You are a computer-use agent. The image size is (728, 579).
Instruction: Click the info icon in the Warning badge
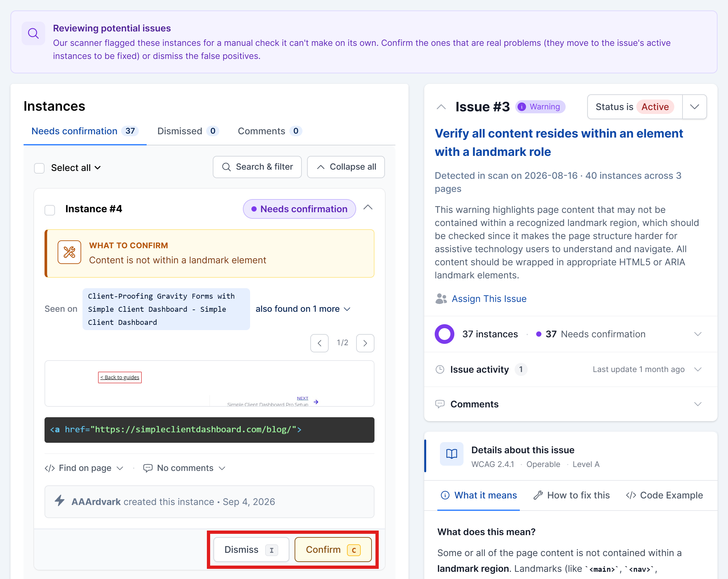(522, 107)
